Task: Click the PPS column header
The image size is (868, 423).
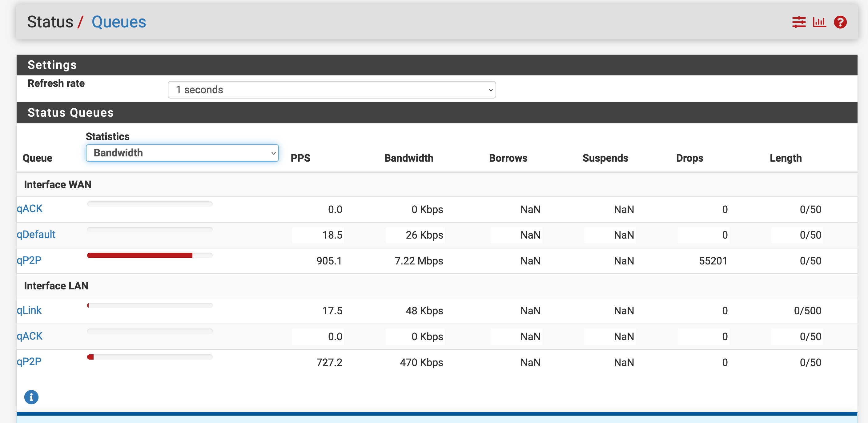Action: pos(300,158)
